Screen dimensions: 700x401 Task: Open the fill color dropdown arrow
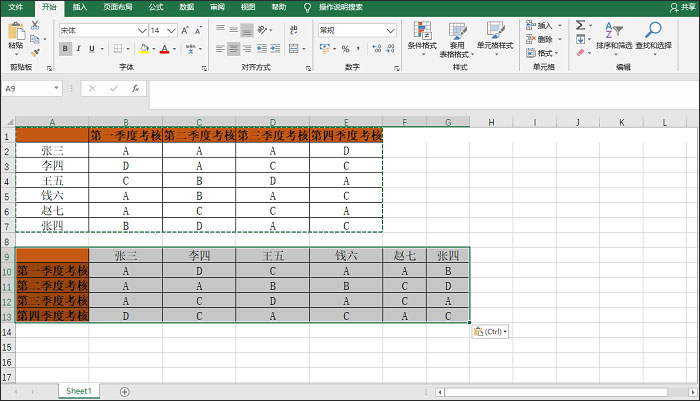pyautogui.click(x=154, y=49)
